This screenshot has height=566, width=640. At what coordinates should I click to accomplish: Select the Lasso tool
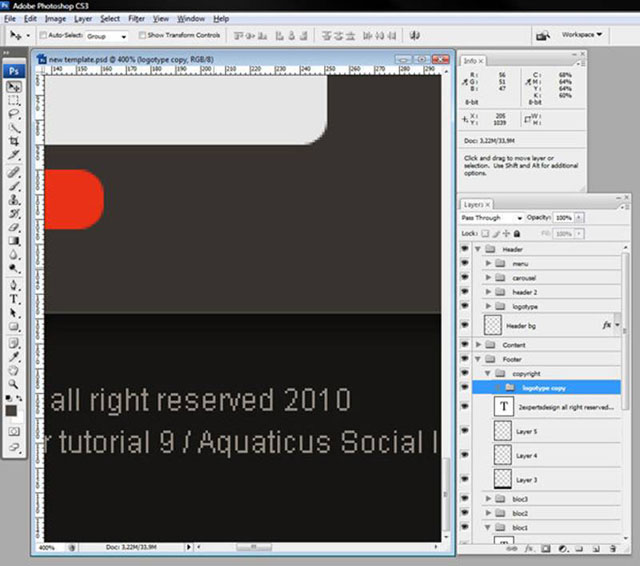pos(14,114)
